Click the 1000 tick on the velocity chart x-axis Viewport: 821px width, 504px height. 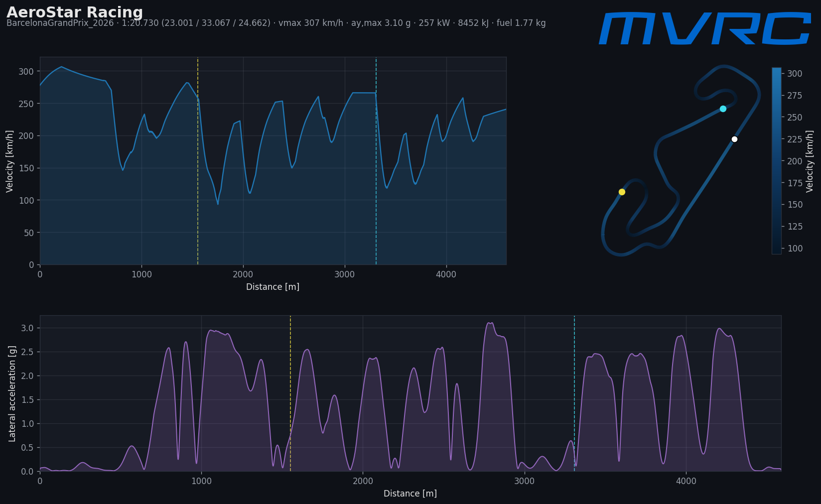click(x=141, y=274)
